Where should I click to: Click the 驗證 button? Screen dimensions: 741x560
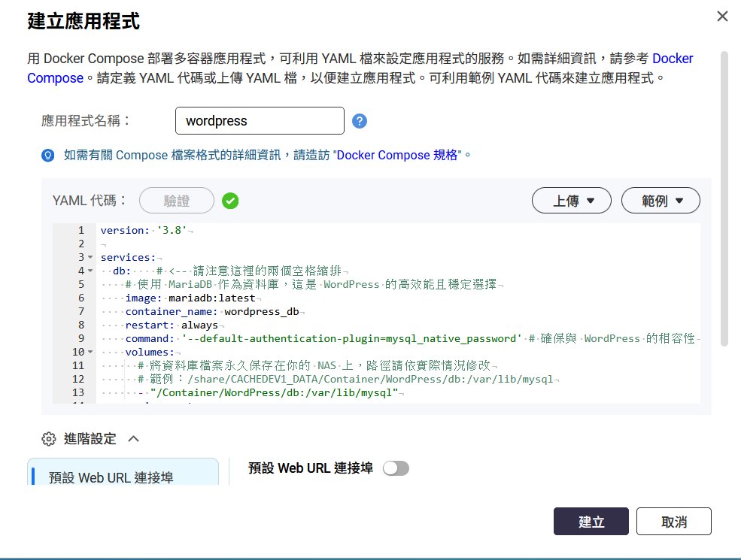(176, 201)
